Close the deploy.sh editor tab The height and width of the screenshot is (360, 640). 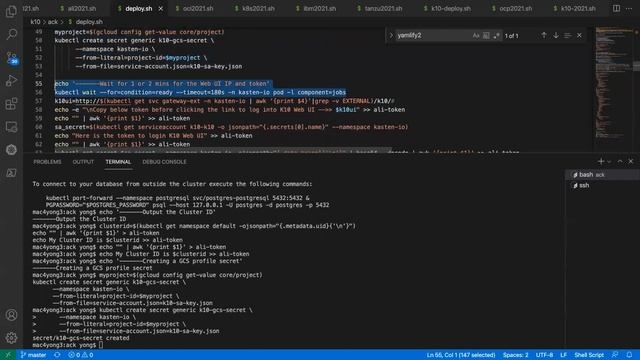160,8
